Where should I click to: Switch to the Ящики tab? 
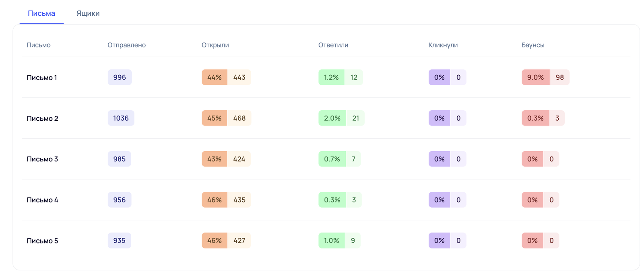(88, 13)
